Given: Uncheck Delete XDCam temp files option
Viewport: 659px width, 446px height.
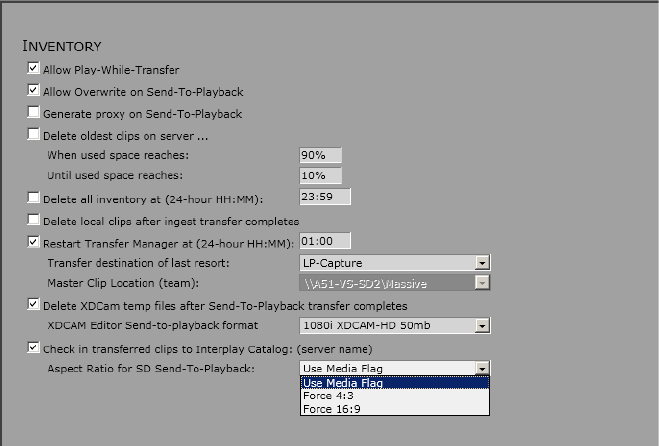Looking at the screenshot, I should pos(33,304).
